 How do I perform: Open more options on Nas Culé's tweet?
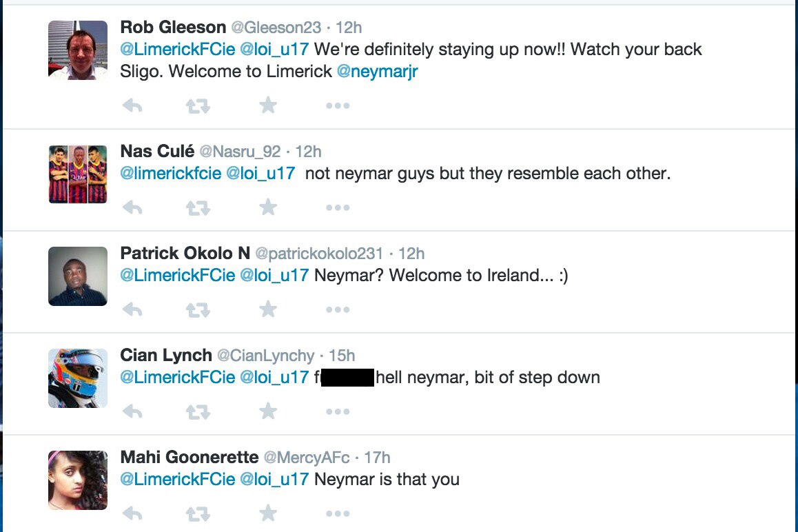tap(338, 207)
